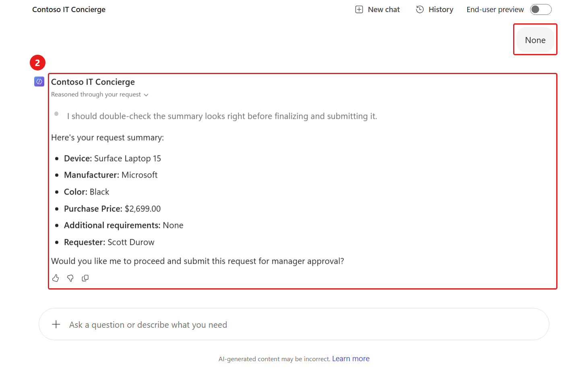Select the 'Requester: Scott Durow' line
This screenshot has width=588, height=368.
[x=109, y=242]
